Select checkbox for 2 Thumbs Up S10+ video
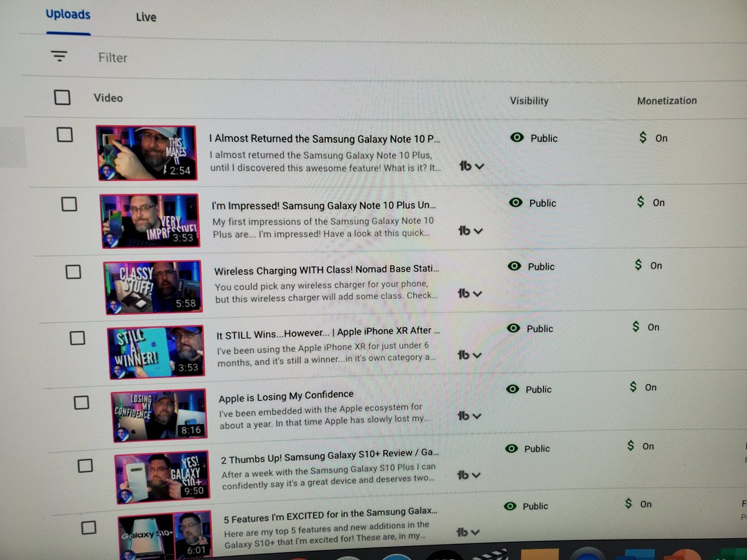This screenshot has width=747, height=560. (x=85, y=465)
